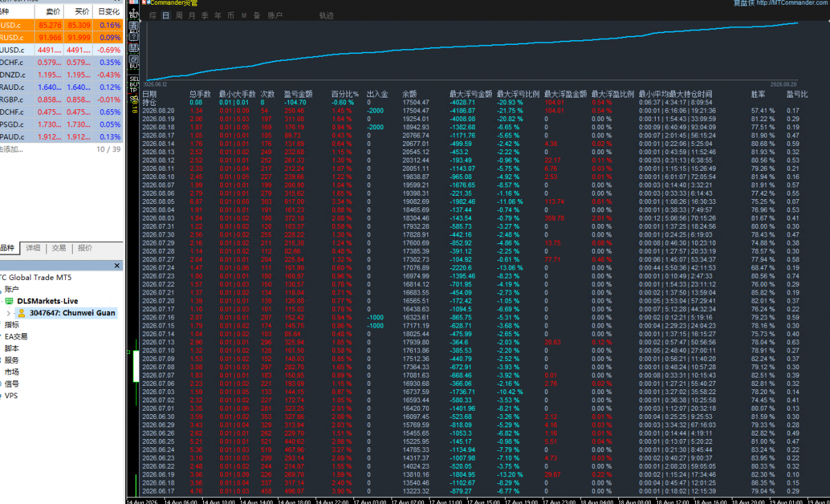Click the user icon beside 3047647 account
Viewport: 830px width, 504px height.
click(x=21, y=313)
